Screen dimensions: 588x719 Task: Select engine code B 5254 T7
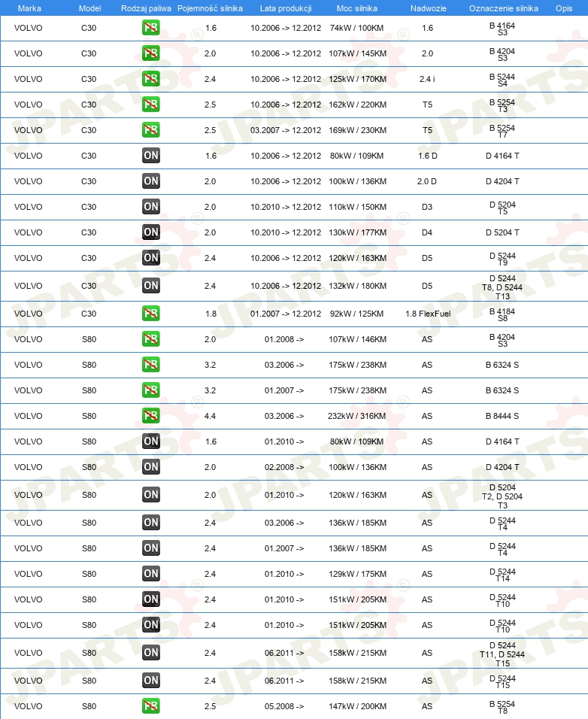502,131
